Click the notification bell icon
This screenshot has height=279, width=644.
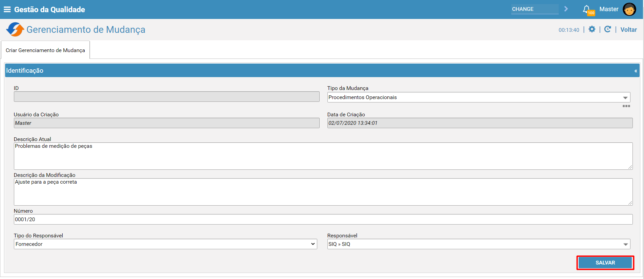coord(587,9)
